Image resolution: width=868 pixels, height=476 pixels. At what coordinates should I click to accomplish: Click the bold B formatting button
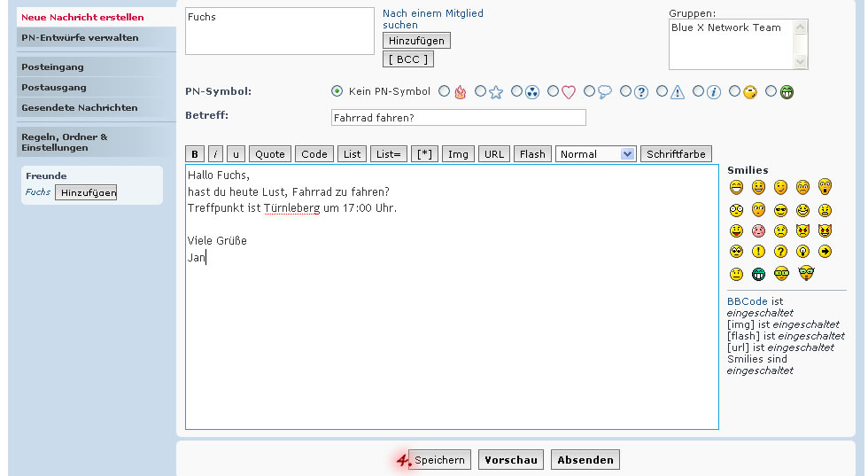[195, 154]
